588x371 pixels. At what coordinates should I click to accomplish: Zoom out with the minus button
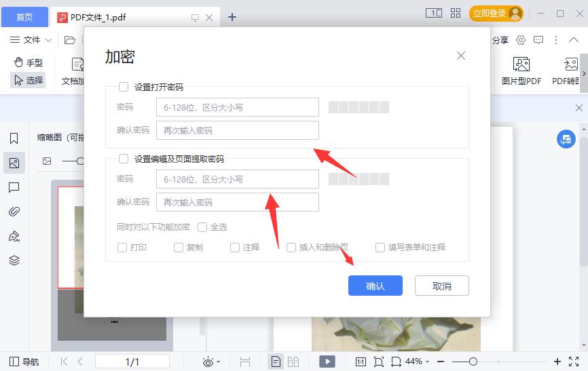pos(441,362)
